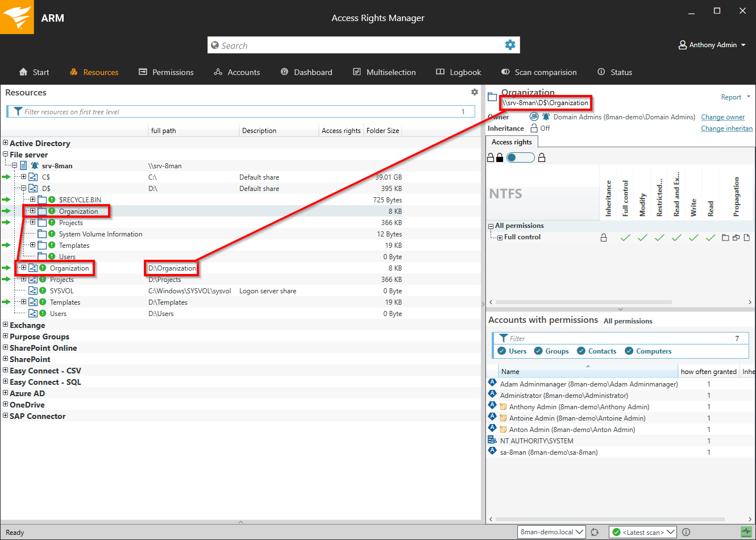
Task: Click the main Search input field
Action: click(x=355, y=45)
